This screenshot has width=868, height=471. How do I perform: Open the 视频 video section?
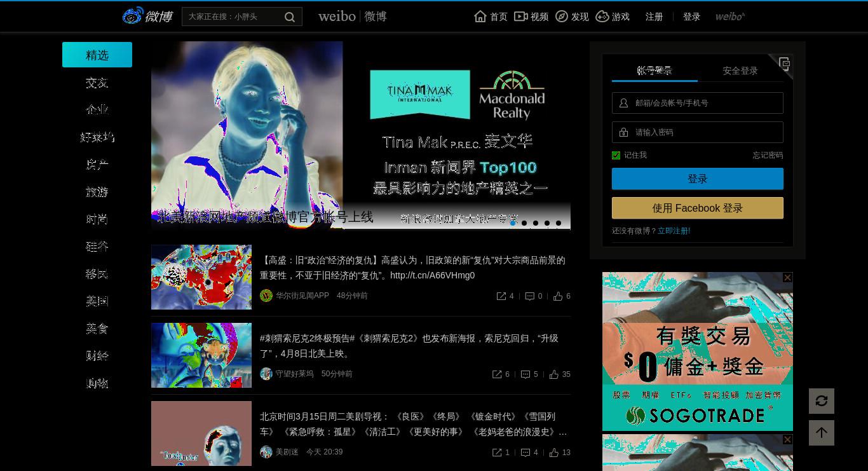[x=531, y=17]
